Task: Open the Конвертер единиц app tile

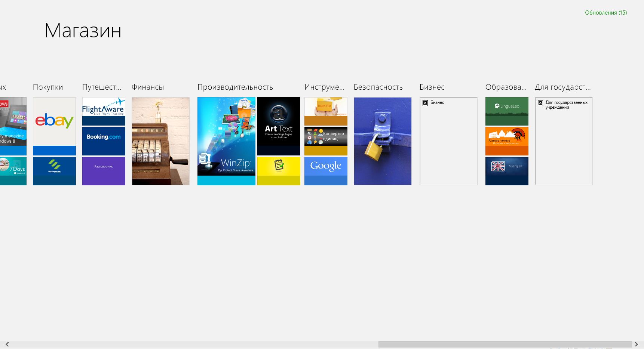Action: point(326,141)
